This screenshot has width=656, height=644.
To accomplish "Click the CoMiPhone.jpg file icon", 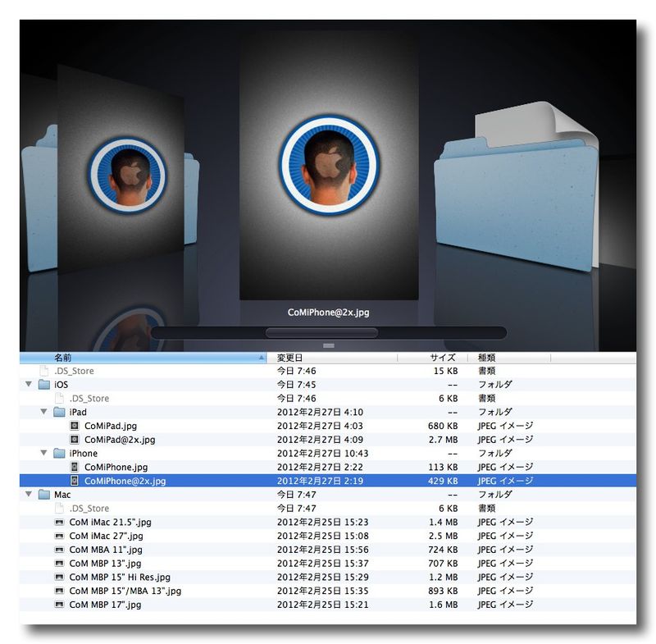I will [x=75, y=467].
